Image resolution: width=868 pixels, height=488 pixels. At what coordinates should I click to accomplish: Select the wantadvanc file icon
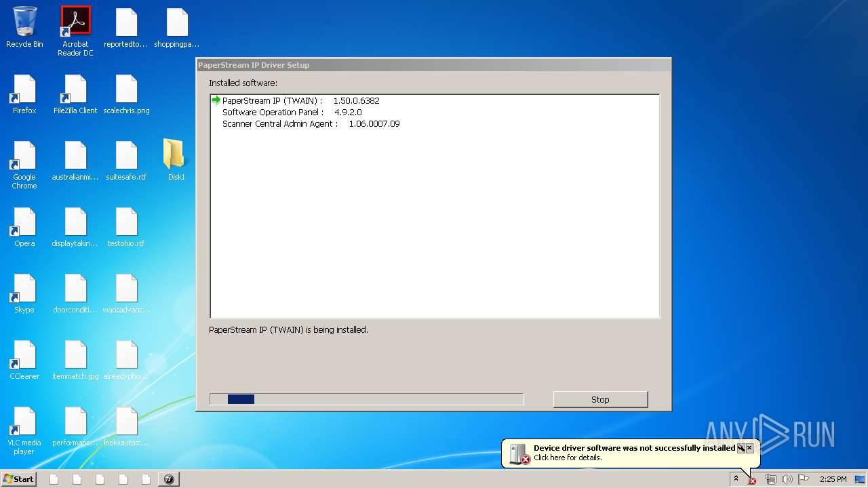(x=126, y=293)
